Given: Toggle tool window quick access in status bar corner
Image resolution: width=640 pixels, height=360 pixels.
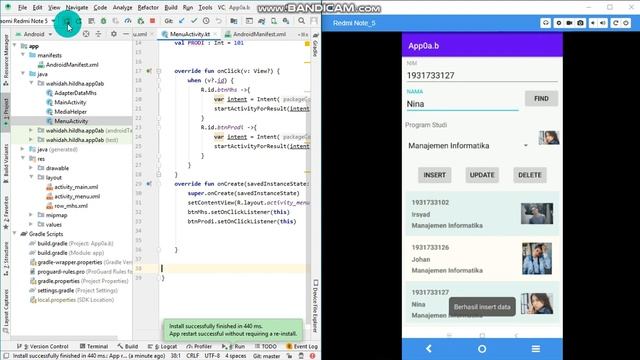Looking at the screenshot, I should click(x=6, y=356).
